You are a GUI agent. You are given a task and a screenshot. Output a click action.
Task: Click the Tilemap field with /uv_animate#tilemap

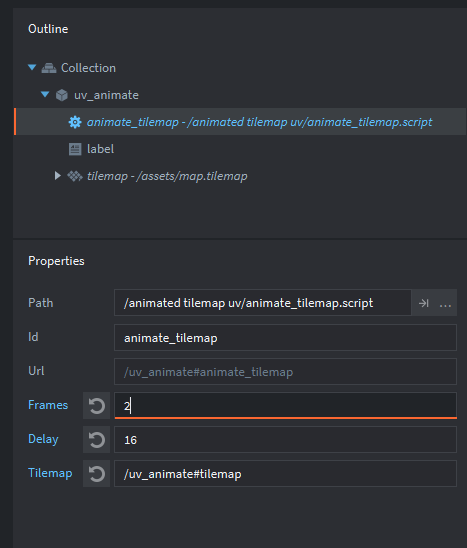pos(285,474)
